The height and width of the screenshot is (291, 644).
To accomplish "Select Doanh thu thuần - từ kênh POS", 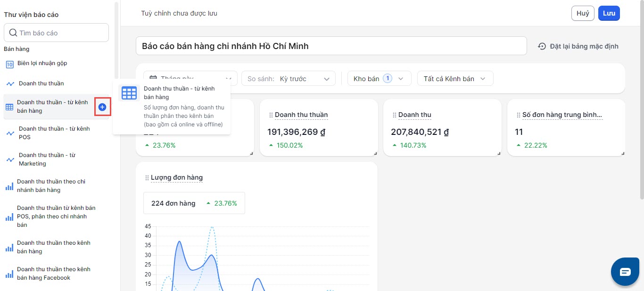I will click(x=54, y=133).
